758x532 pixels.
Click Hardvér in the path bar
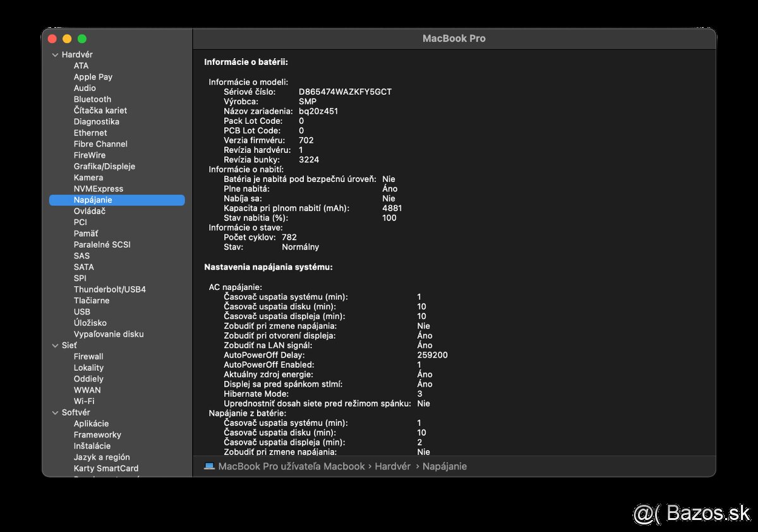pyautogui.click(x=392, y=466)
